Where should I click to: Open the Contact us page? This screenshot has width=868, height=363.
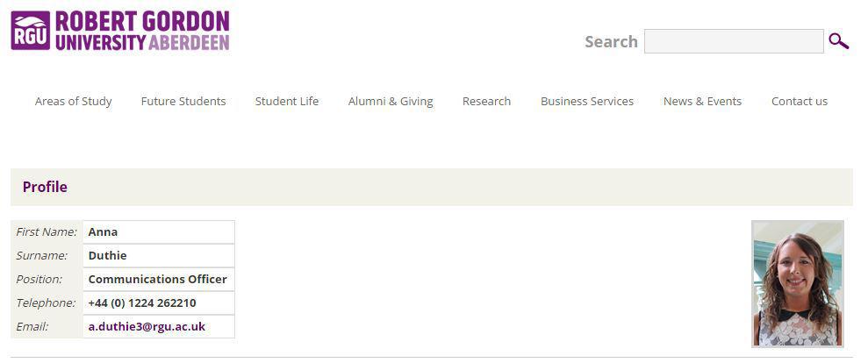click(800, 101)
